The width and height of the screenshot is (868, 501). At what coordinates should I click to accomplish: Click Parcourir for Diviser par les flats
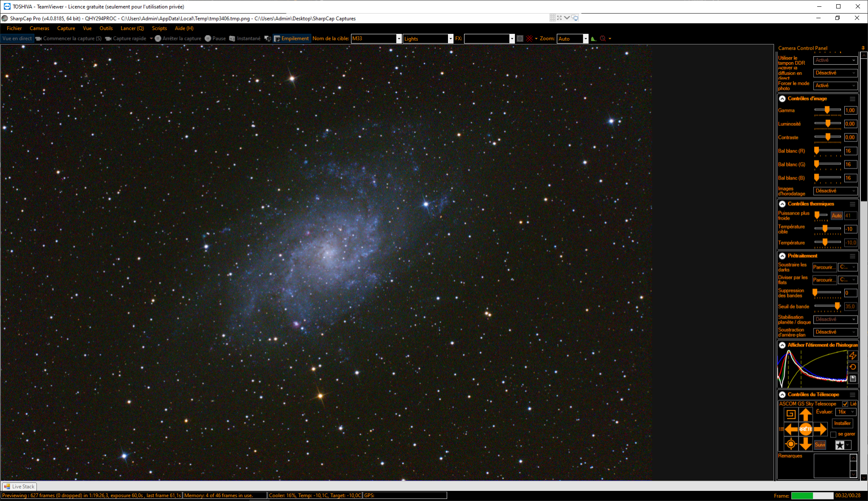(824, 280)
